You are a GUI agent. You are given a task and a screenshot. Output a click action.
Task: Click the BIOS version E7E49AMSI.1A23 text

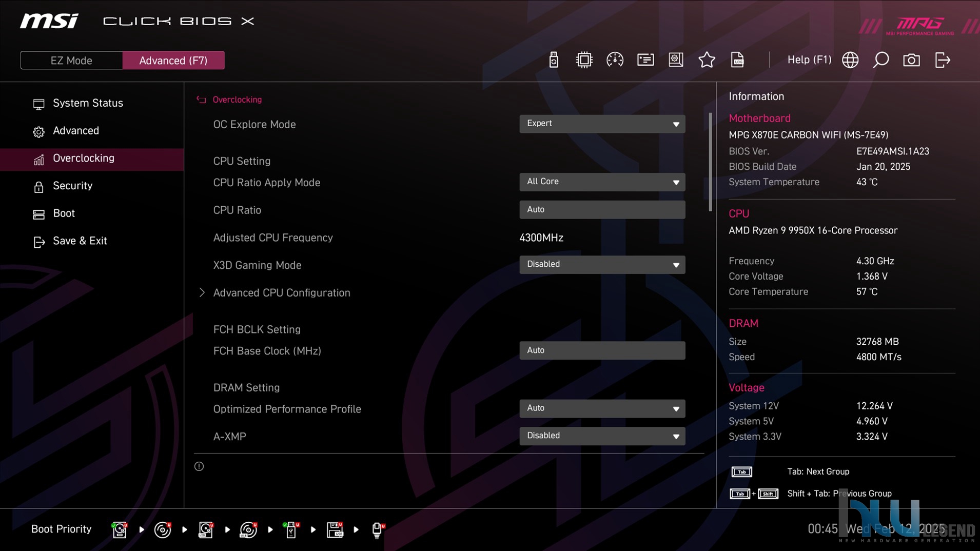tap(892, 151)
